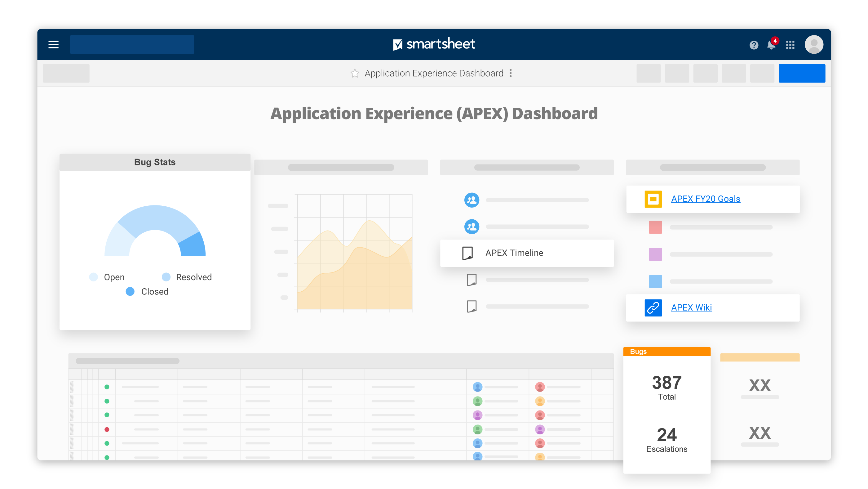The image size is (868, 489).
Task: Open the APEX Timeline sheet shortcut
Action: [514, 253]
